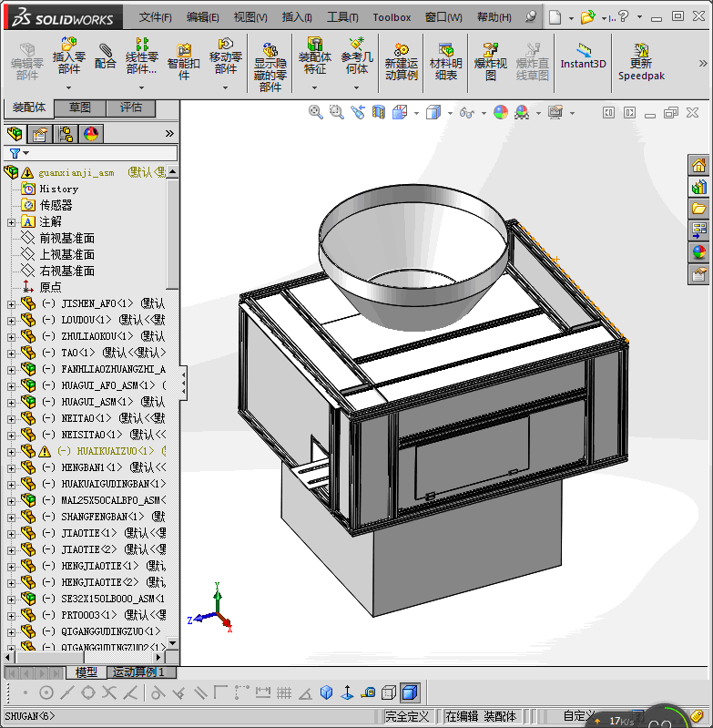Open Bill of Materials (材料明细表)
The height and width of the screenshot is (728, 713).
click(446, 61)
